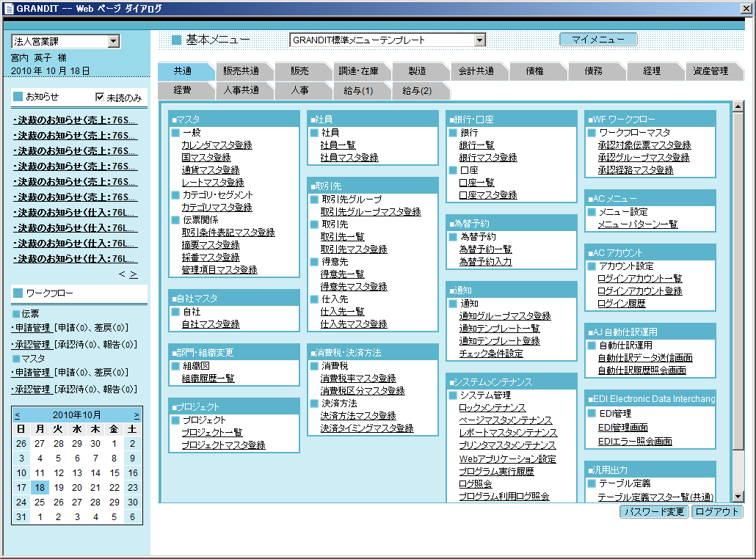Click the square bullet beside 伝票関係

[175, 220]
